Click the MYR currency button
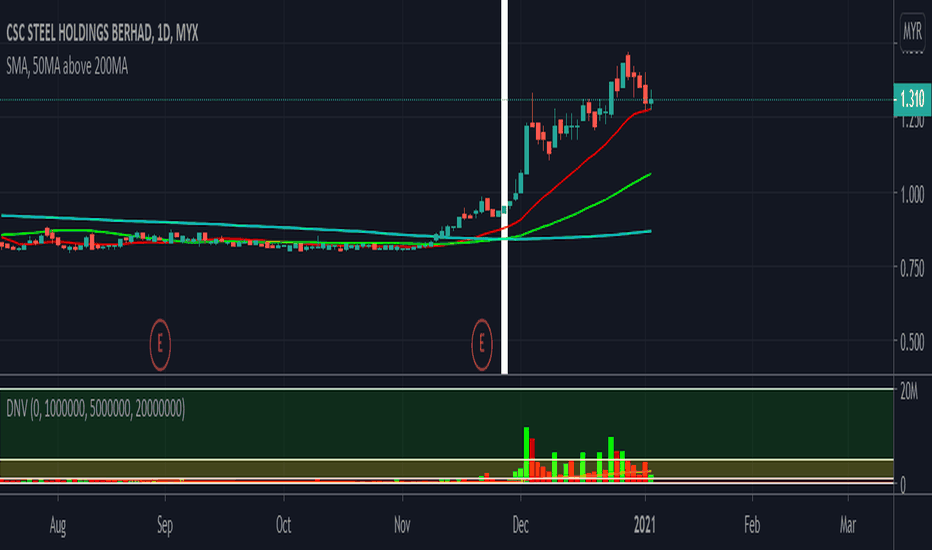Viewport: 932px width, 550px height. [912, 30]
